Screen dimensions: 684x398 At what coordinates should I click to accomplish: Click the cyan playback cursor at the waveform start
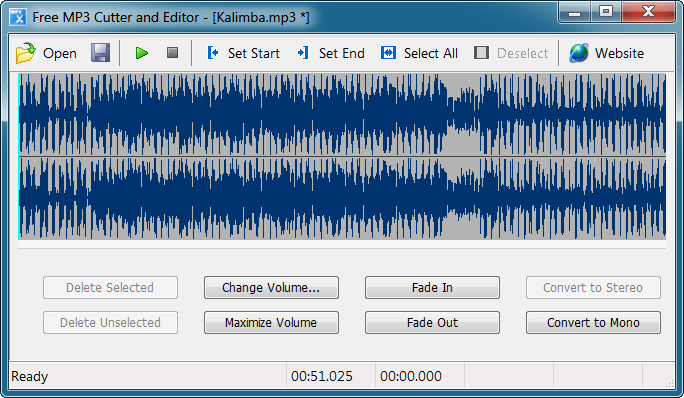pyautogui.click(x=19, y=157)
